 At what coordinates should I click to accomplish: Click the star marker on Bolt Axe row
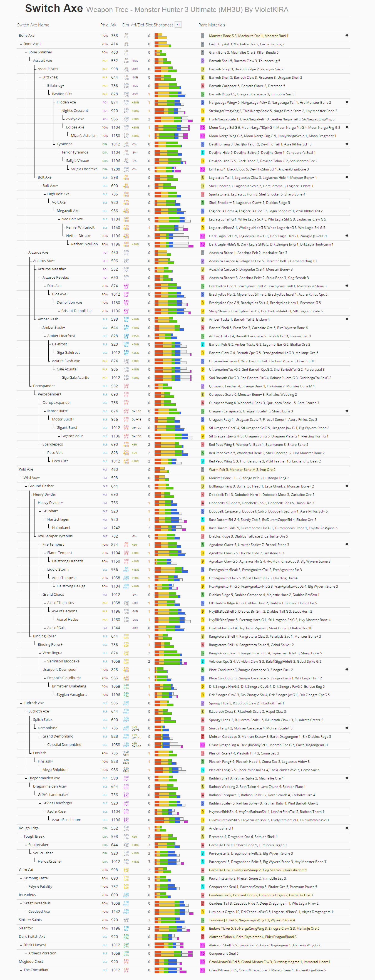(347, 177)
